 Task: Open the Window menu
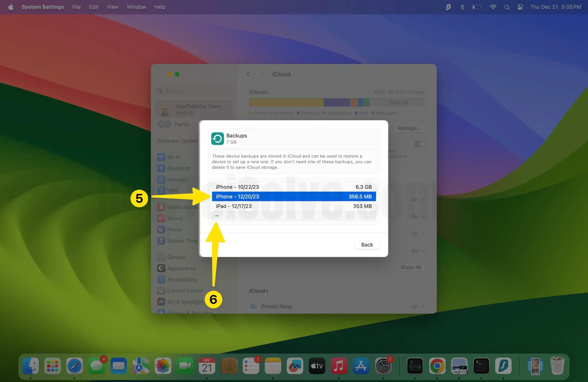(x=136, y=7)
